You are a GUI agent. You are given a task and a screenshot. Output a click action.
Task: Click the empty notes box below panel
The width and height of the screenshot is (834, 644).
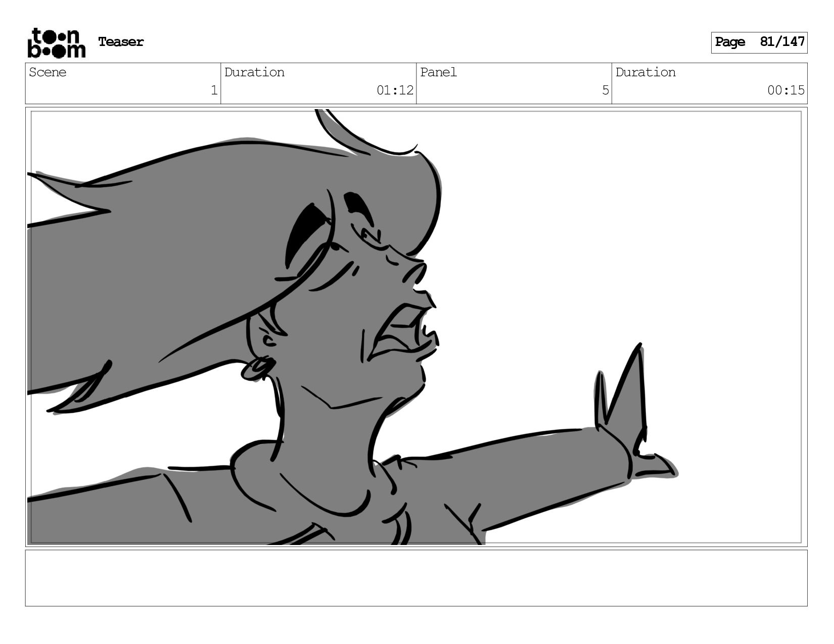(x=416, y=578)
